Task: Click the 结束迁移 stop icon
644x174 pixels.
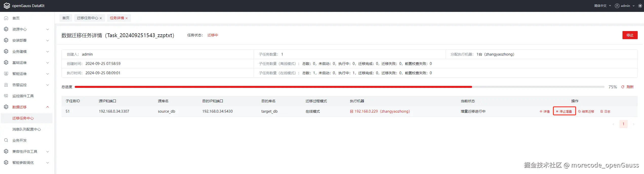Action: coord(579,111)
